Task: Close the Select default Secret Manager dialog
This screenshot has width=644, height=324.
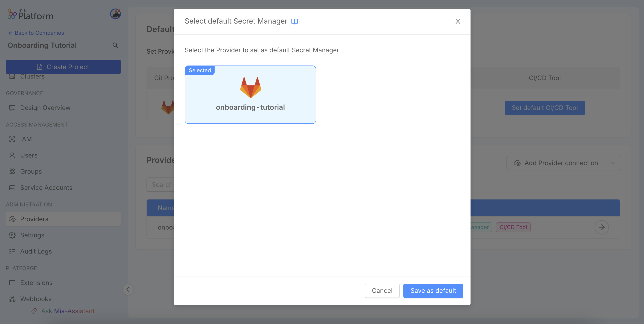Action: pos(458,21)
